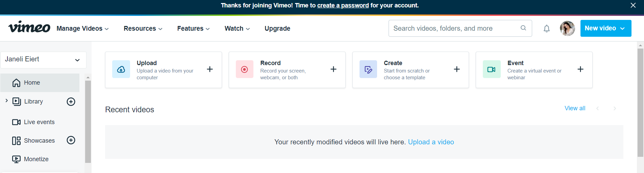Image resolution: width=644 pixels, height=173 pixels.
Task: Click the Create template icon
Action: (x=368, y=69)
